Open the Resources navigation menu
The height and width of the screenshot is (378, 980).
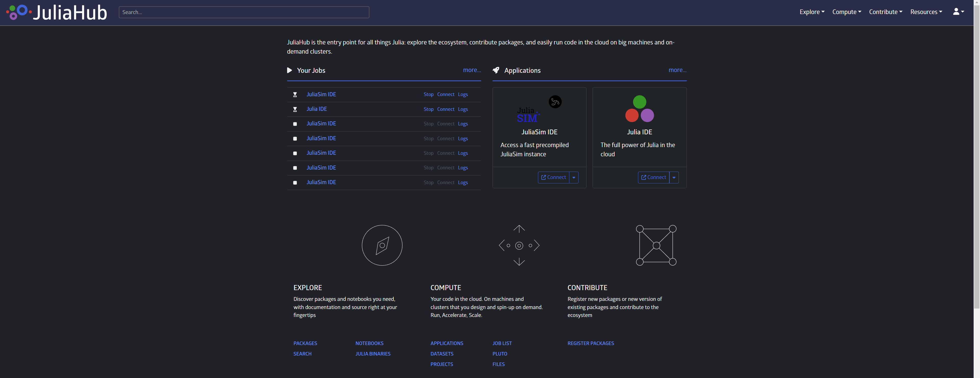[926, 12]
